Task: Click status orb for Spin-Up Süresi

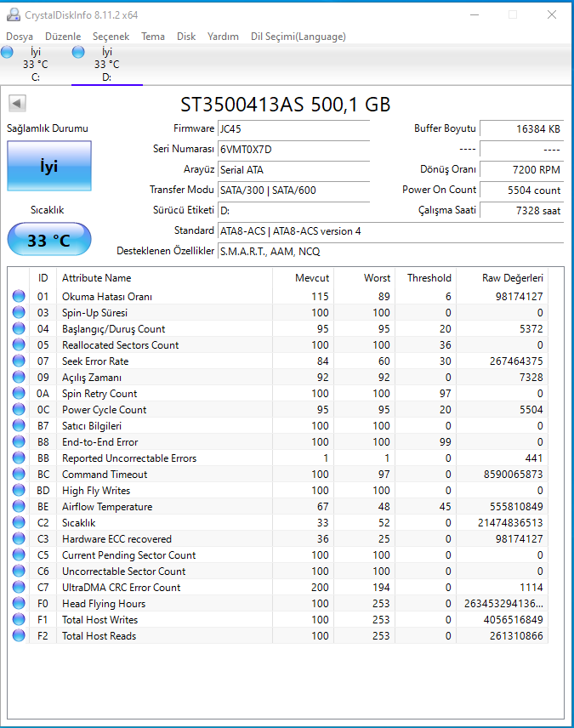Action: 19,312
